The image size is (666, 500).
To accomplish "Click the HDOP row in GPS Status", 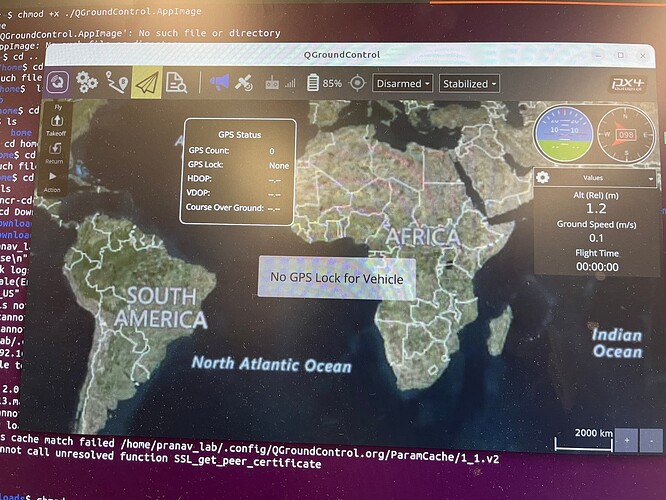I will 236,179.
